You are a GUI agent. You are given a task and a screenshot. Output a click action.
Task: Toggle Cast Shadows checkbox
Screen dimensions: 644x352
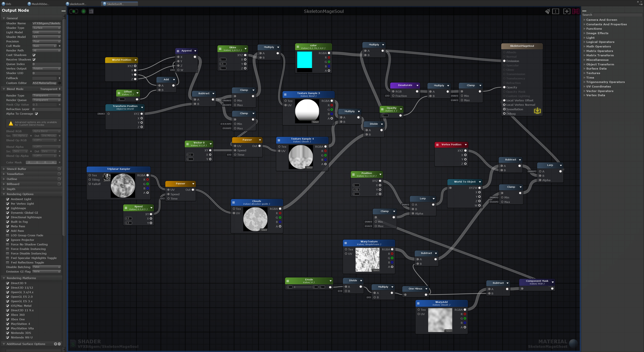34,55
